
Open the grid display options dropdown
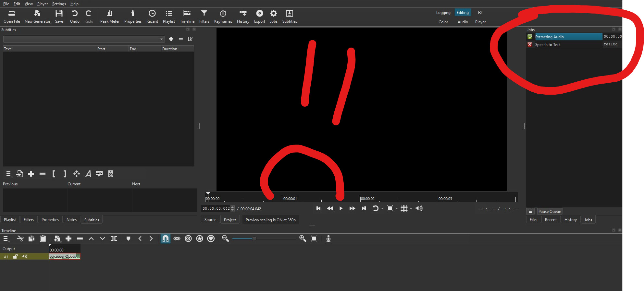[x=411, y=209]
